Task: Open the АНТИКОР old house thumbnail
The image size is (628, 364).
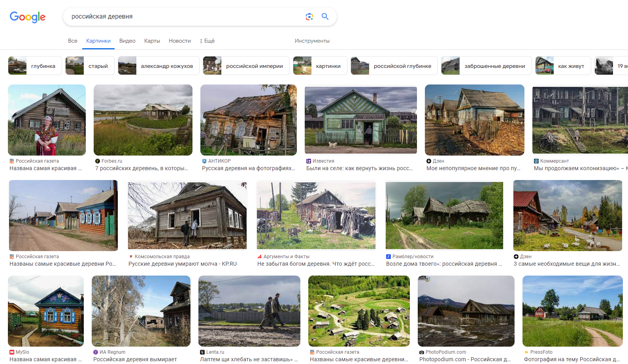Action: (x=249, y=120)
